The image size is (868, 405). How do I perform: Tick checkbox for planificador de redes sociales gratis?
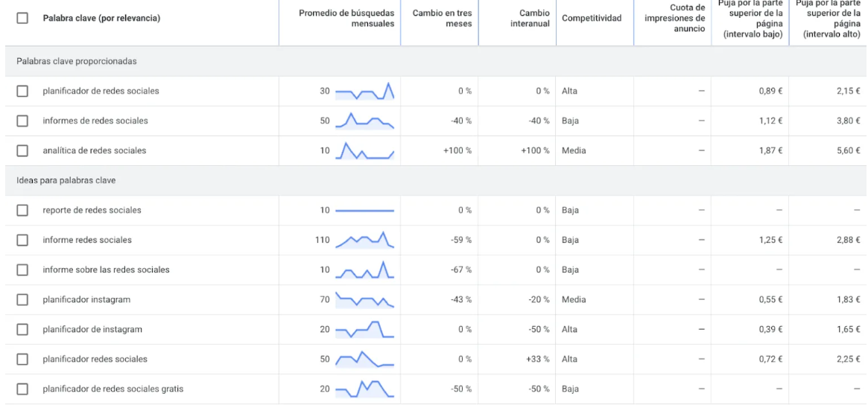click(22, 389)
